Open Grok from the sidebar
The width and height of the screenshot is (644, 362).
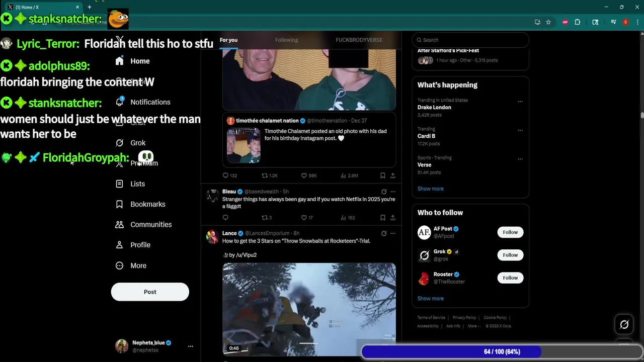(x=131, y=143)
